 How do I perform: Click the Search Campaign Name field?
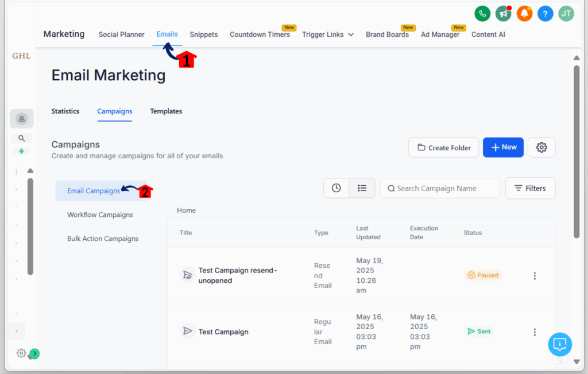(x=440, y=188)
